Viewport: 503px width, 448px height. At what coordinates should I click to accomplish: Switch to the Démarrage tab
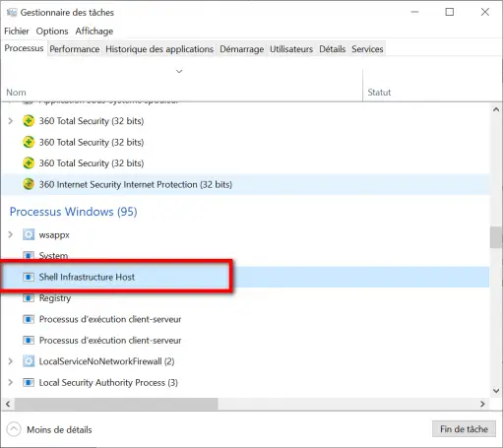[242, 49]
